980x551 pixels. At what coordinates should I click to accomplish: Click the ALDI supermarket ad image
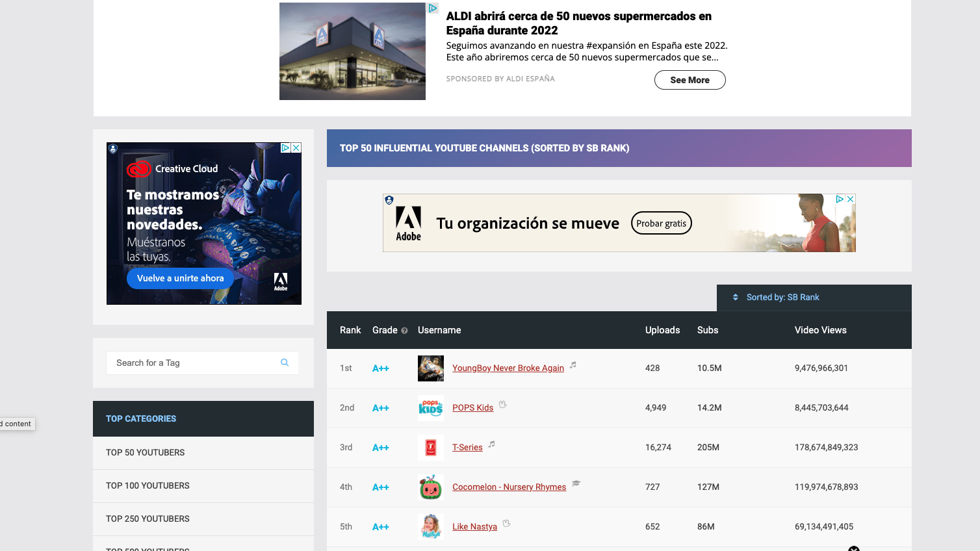(x=352, y=51)
